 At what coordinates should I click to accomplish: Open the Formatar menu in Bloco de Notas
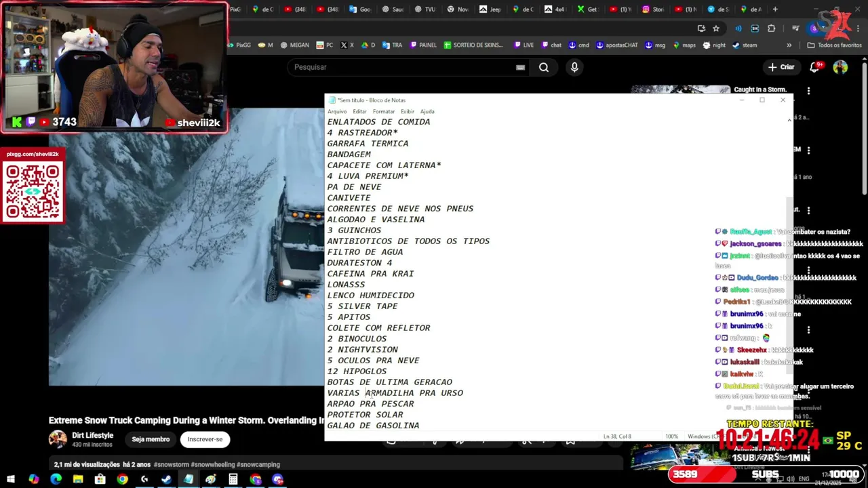pos(383,111)
